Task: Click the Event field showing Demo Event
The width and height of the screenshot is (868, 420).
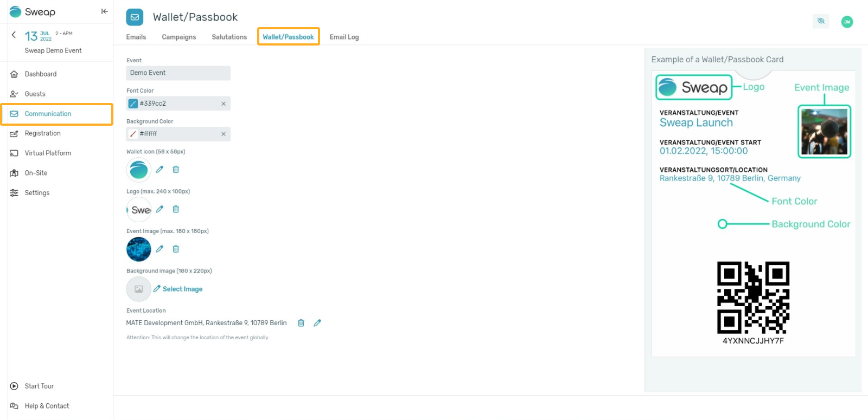Action: [x=178, y=73]
